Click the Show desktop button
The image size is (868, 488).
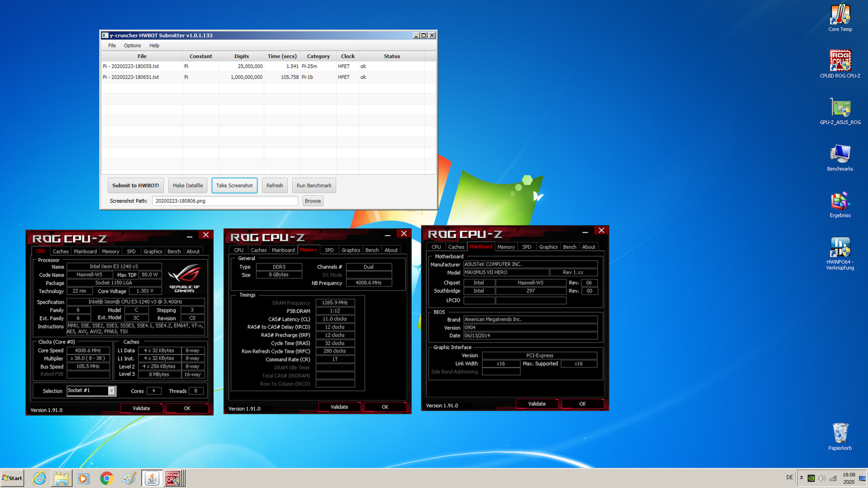(863, 478)
